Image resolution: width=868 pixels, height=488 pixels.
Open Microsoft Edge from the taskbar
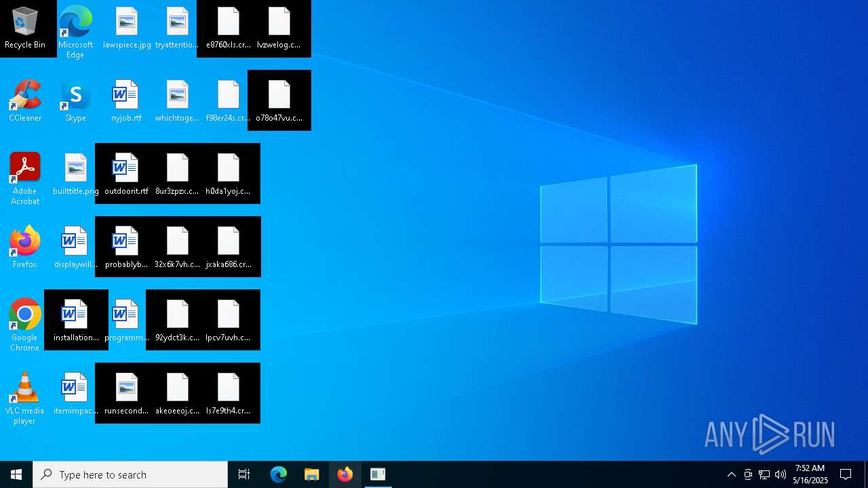(x=279, y=474)
